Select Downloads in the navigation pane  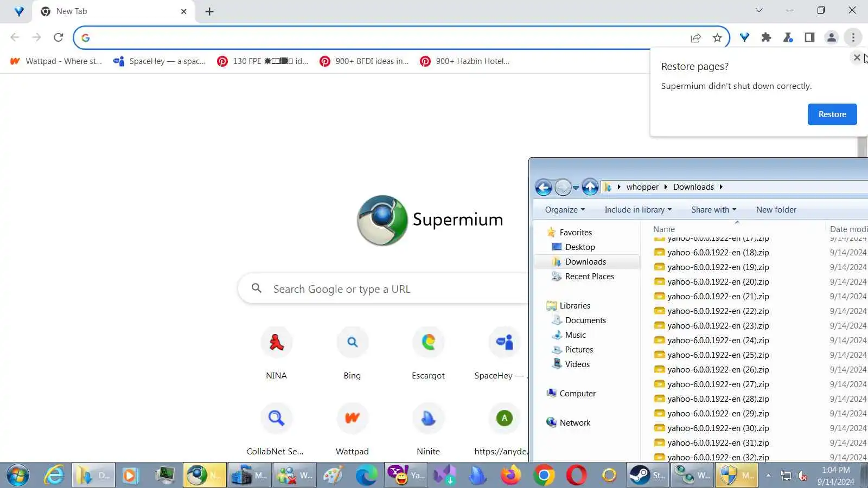point(585,261)
